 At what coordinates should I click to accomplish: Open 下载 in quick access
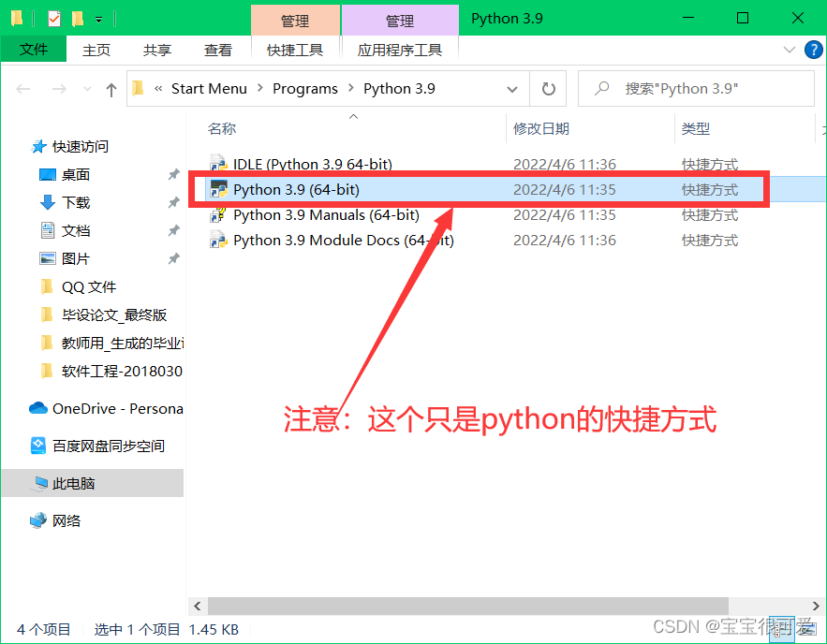(76, 202)
